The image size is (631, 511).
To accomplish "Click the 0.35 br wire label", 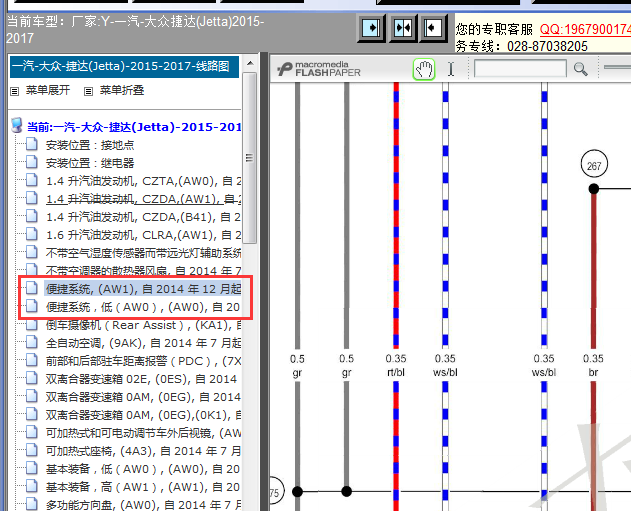I will pos(593,365).
